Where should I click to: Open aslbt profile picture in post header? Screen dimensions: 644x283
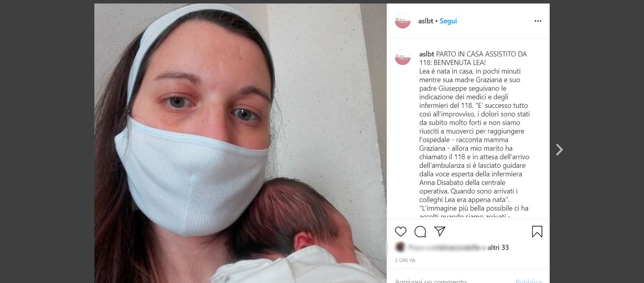(403, 21)
